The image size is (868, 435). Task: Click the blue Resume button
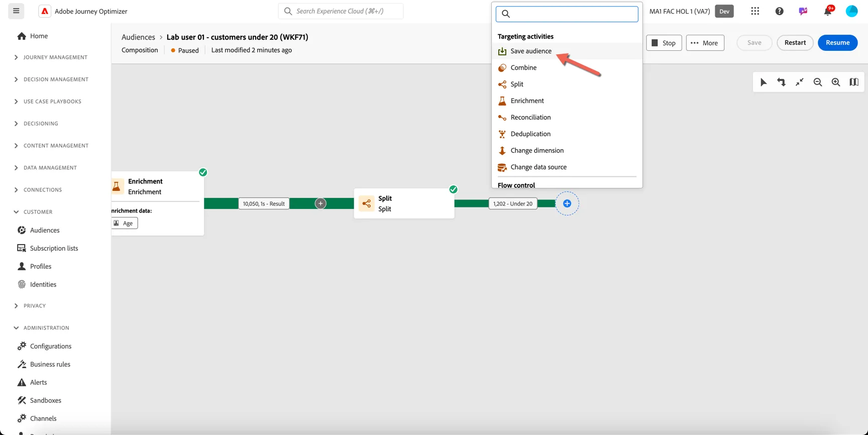point(837,43)
